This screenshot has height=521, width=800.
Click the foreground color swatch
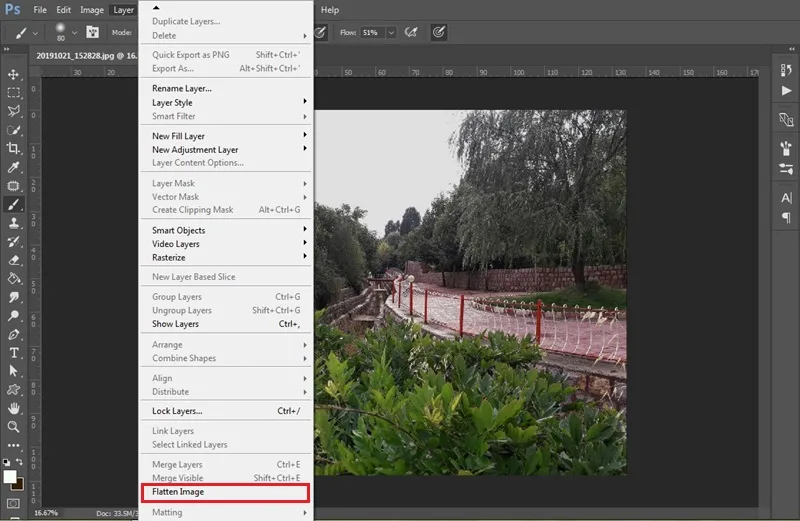10,477
